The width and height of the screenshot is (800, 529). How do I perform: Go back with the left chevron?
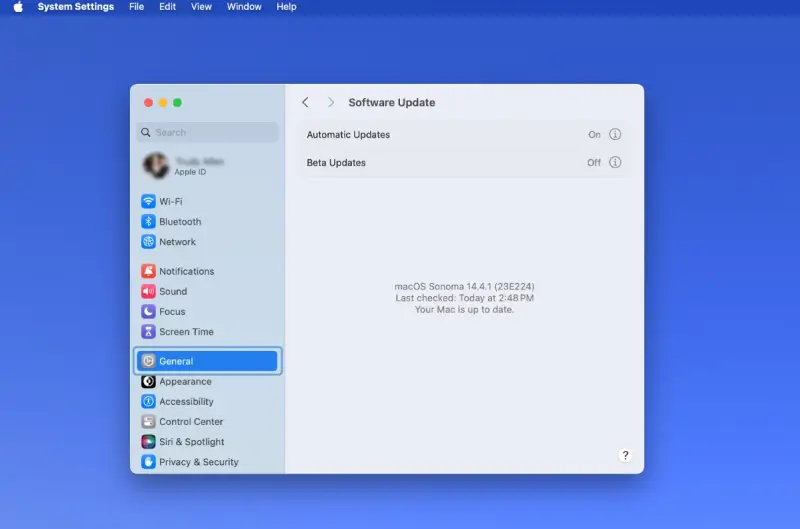305,103
